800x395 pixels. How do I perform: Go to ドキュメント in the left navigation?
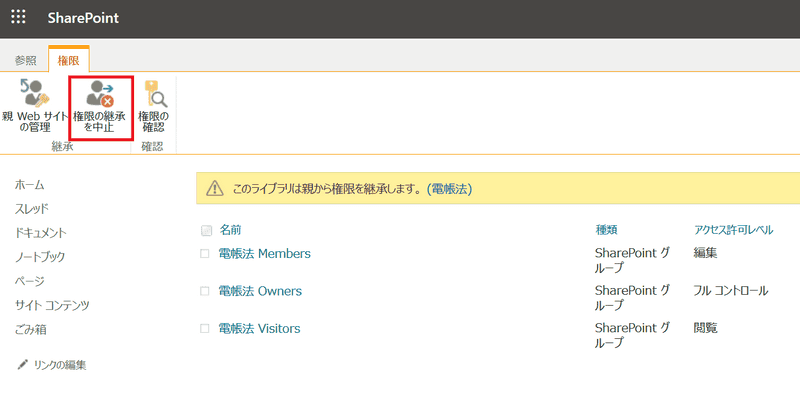click(41, 233)
